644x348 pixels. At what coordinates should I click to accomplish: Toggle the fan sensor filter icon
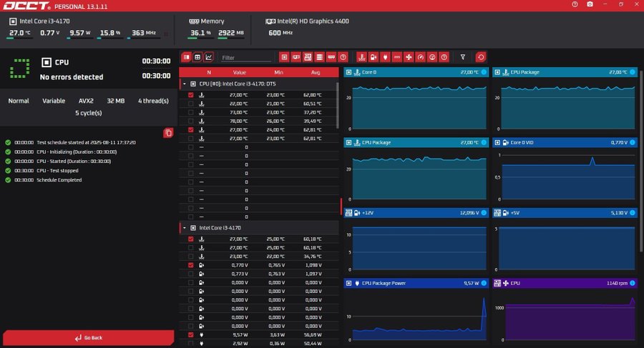click(x=409, y=57)
